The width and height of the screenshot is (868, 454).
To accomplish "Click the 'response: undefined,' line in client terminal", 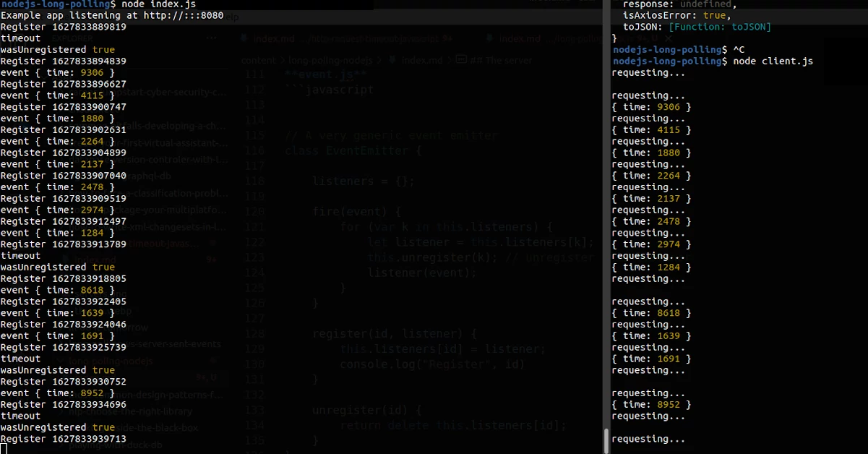I will tap(679, 4).
